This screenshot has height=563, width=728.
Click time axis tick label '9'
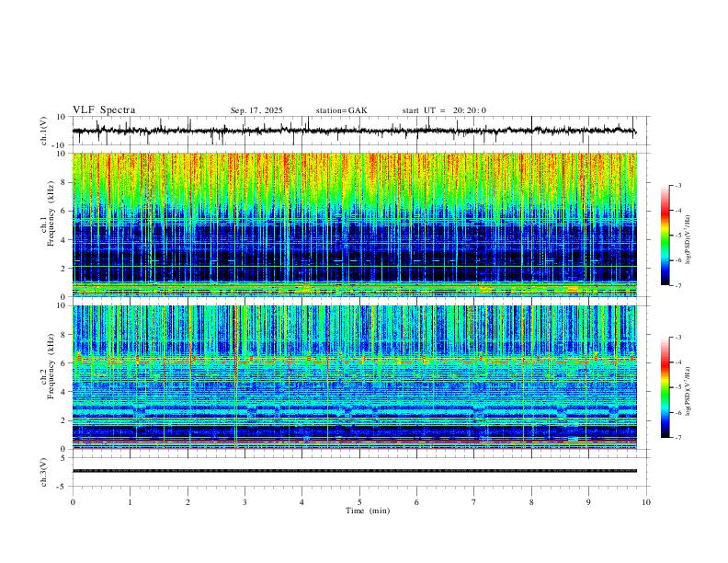(x=588, y=502)
